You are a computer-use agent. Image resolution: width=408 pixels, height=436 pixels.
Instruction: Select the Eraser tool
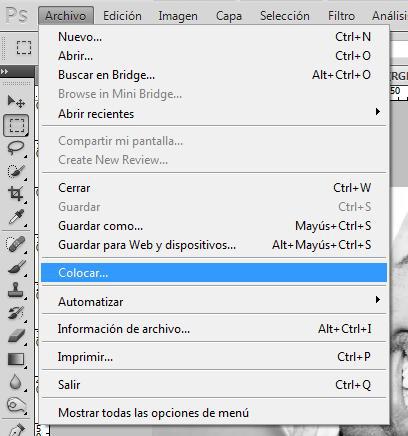click(x=16, y=336)
